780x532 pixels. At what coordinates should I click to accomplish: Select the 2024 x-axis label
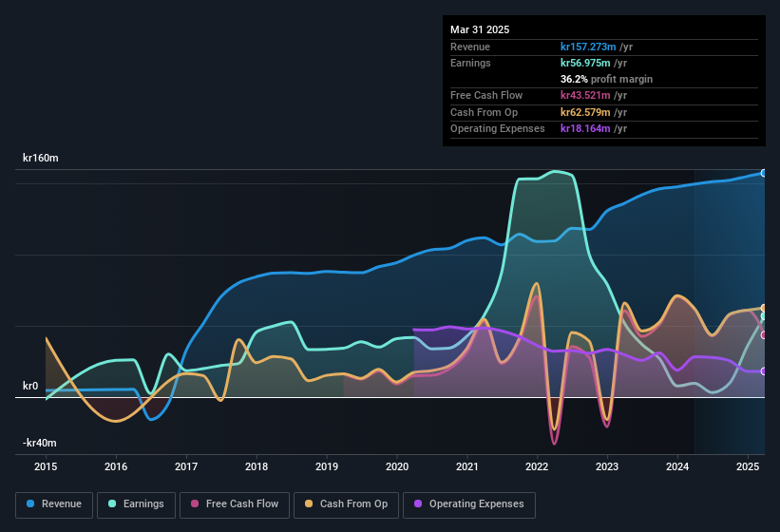point(677,466)
